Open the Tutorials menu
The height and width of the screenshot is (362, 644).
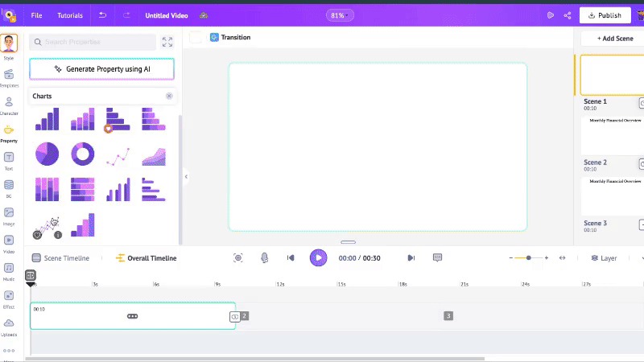70,15
